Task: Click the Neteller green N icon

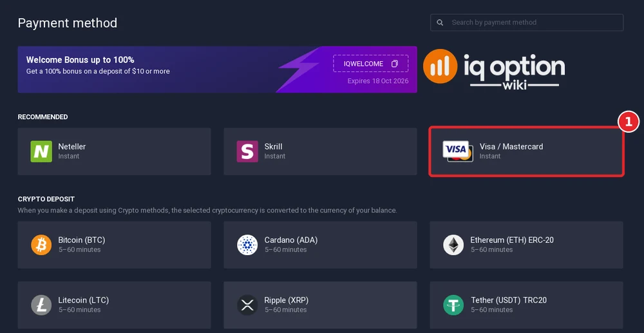Action: tap(41, 151)
